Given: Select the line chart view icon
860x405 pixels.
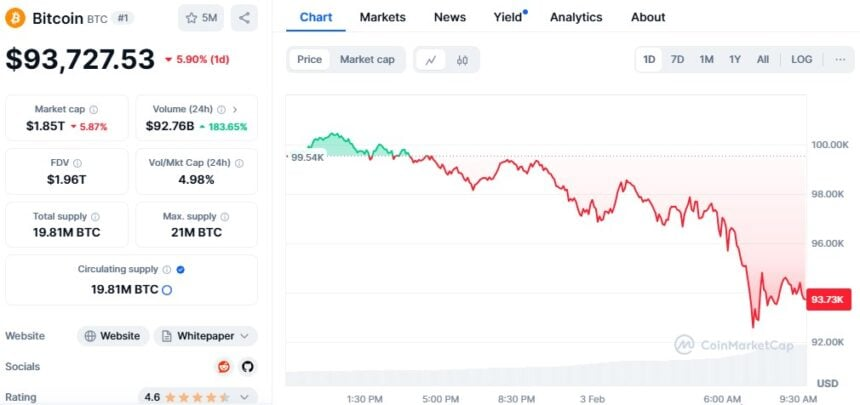Looking at the screenshot, I should point(431,60).
